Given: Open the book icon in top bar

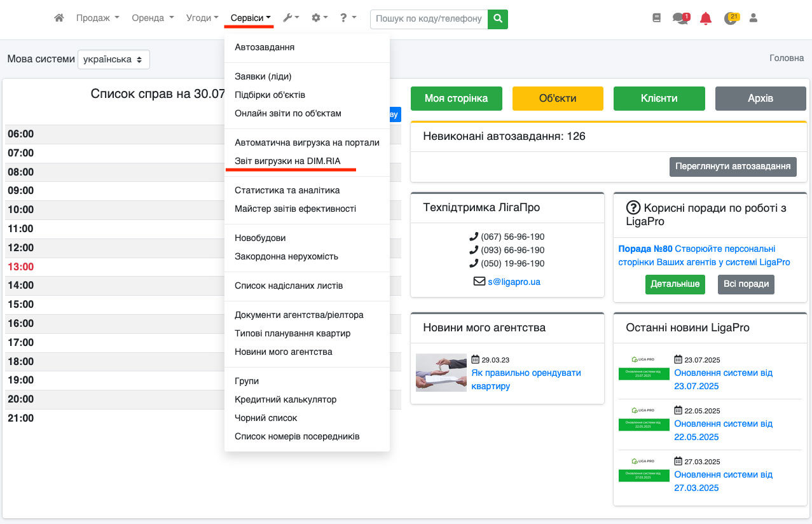Looking at the screenshot, I should tap(657, 18).
